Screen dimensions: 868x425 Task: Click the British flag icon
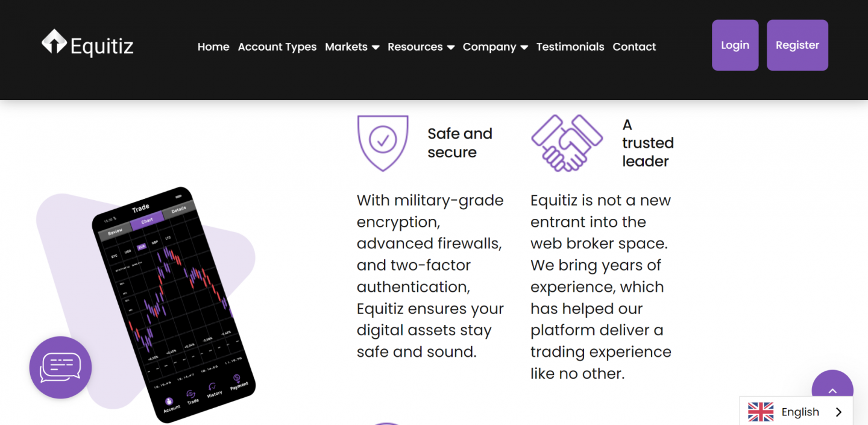[760, 412]
